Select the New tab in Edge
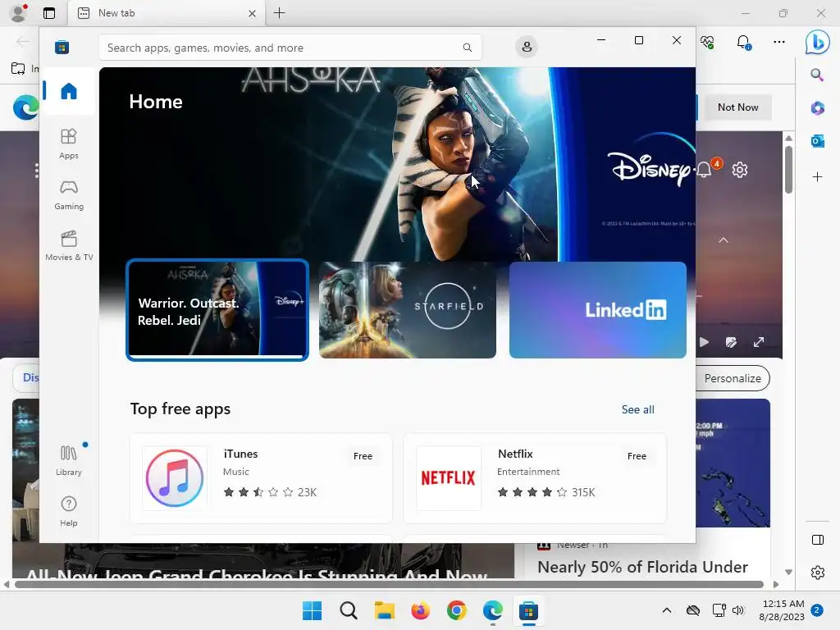This screenshot has width=840, height=630. 166,13
